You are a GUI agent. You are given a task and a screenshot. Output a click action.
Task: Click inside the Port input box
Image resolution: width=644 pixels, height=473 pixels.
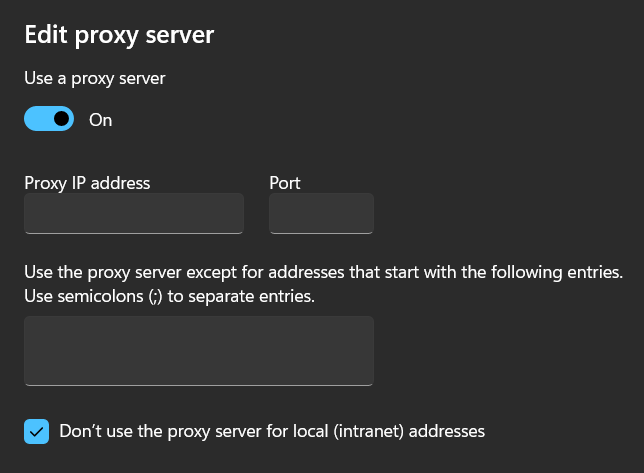pos(321,214)
